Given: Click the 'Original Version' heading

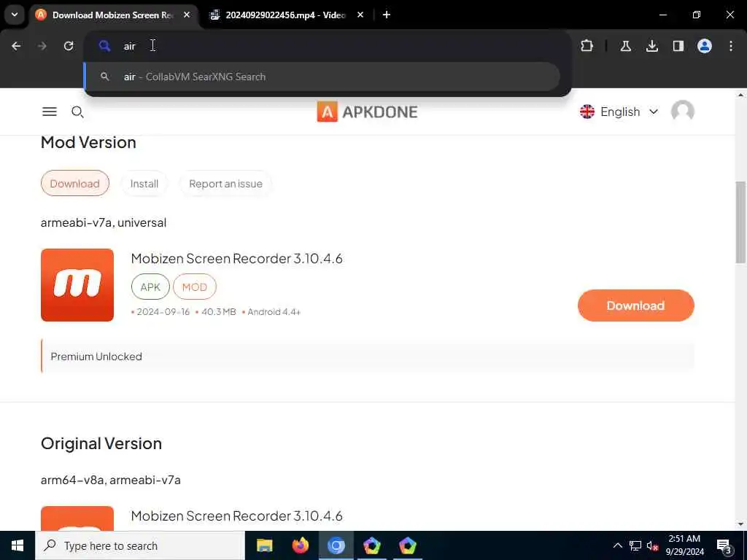Looking at the screenshot, I should coord(101,443).
